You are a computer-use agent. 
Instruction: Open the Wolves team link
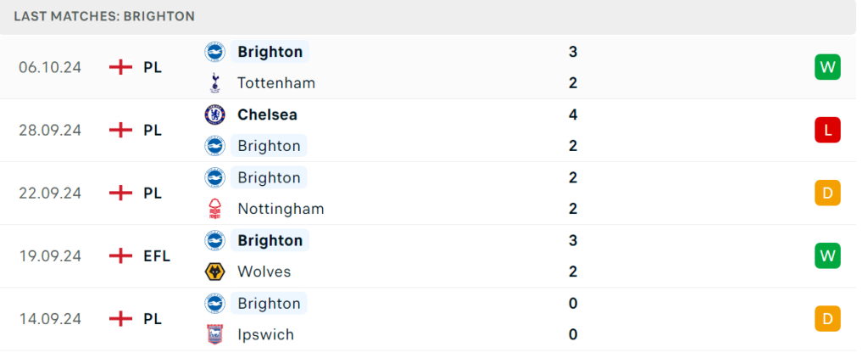(x=264, y=272)
